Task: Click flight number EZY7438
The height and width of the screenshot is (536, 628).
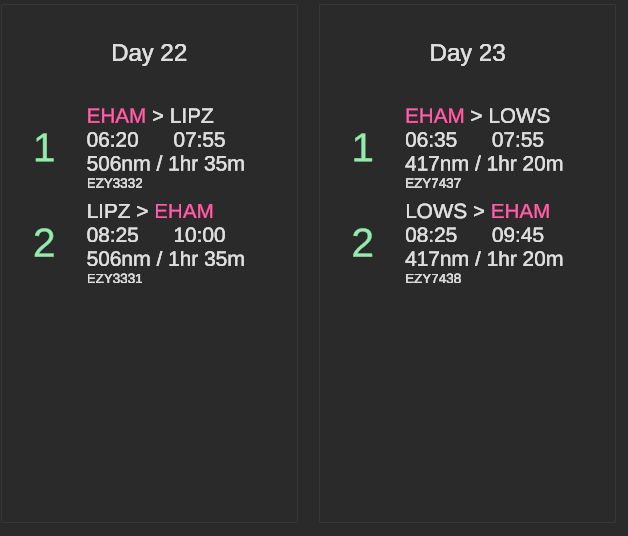Action: coord(433,278)
